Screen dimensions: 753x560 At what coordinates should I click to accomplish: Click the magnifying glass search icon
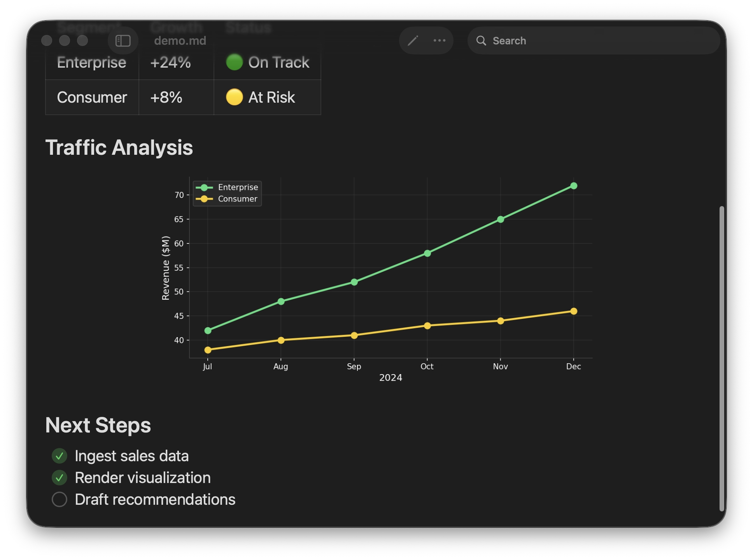click(481, 40)
